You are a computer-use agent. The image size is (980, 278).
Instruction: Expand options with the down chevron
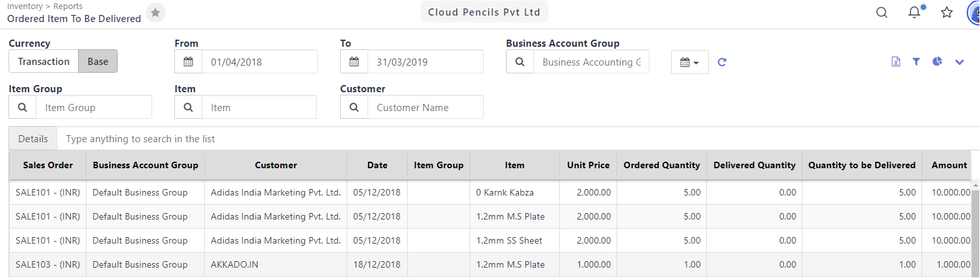coord(959,62)
